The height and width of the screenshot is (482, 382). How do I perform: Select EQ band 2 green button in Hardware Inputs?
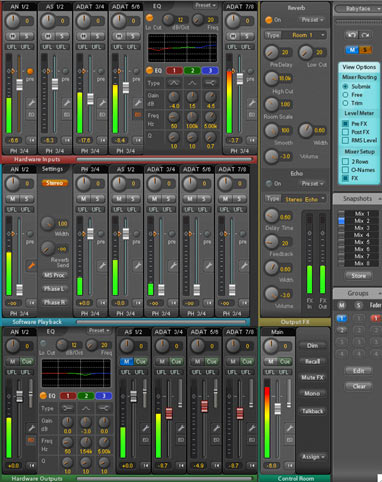(x=192, y=70)
